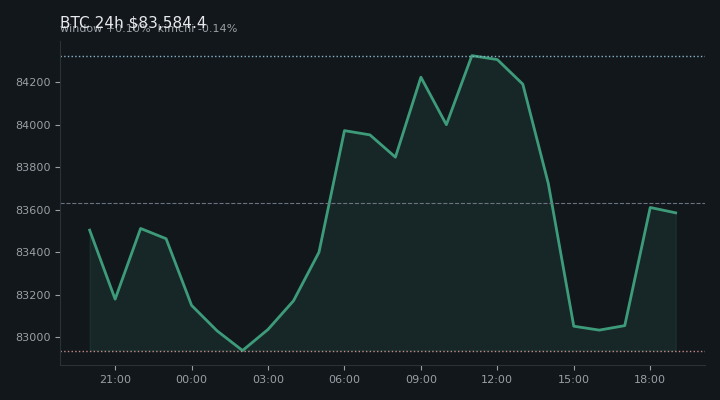The image size is (720, 400).
Task: Click the 18:00 x-axis label
Action: [x=650, y=379]
